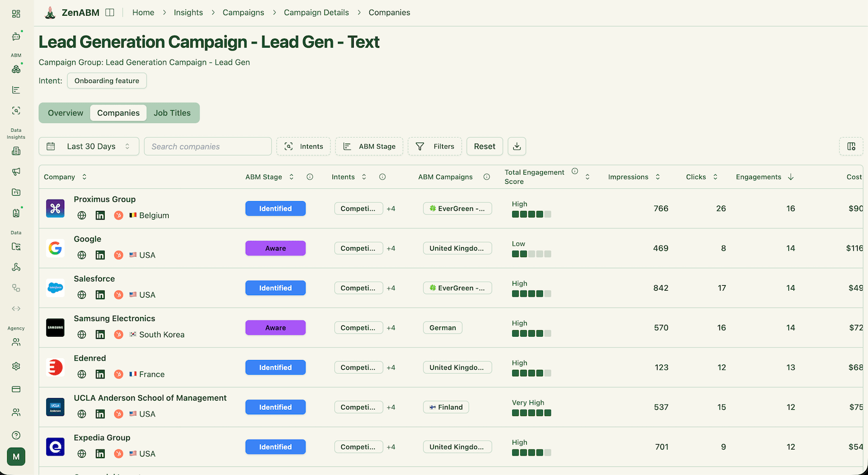Expand Proximus Group's +4 intents
This screenshot has height=475, width=868.
(391, 209)
